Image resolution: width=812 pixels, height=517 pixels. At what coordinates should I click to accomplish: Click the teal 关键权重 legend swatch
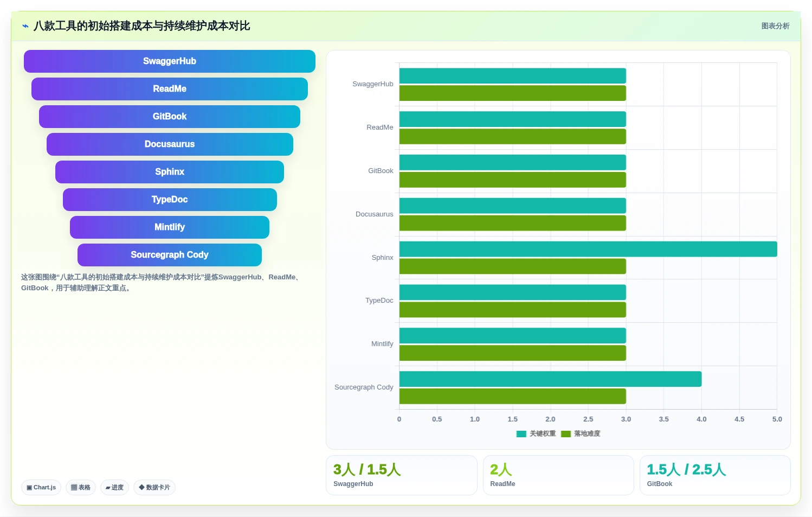point(521,434)
